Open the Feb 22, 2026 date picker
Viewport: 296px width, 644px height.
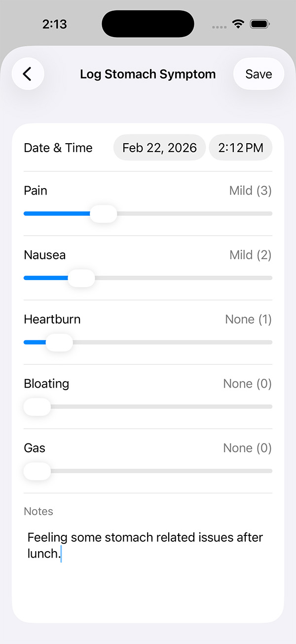click(x=159, y=147)
